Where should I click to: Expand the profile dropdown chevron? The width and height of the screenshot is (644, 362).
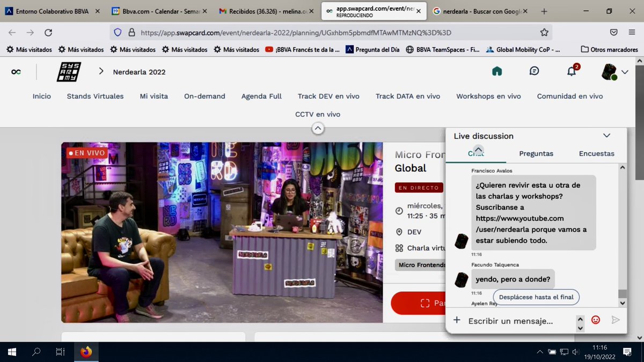[625, 72]
